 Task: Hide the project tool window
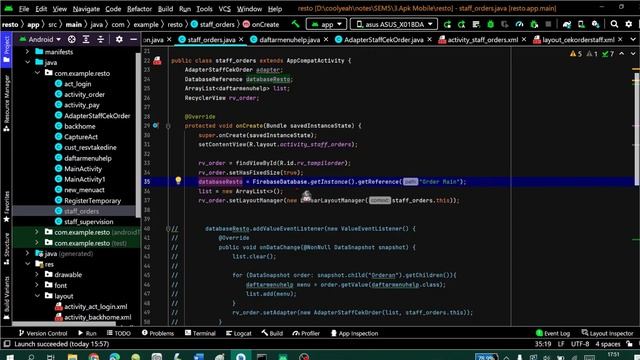[x=133, y=40]
